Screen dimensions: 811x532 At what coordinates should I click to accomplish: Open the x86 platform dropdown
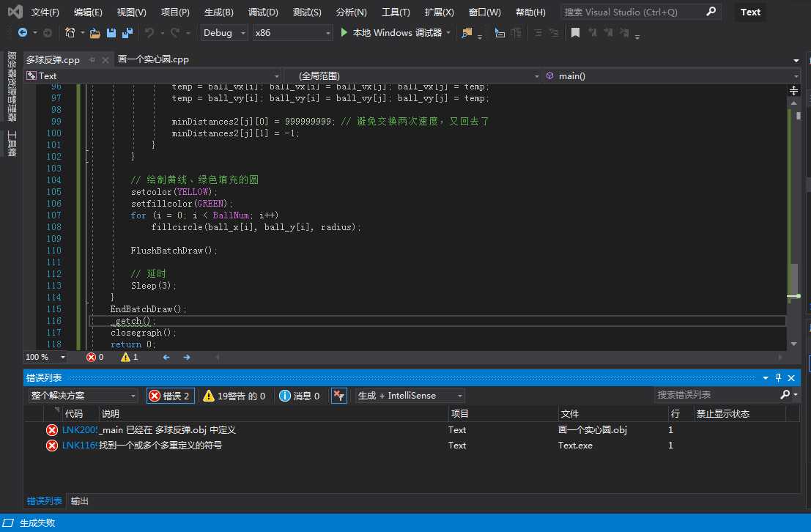pyautogui.click(x=292, y=32)
